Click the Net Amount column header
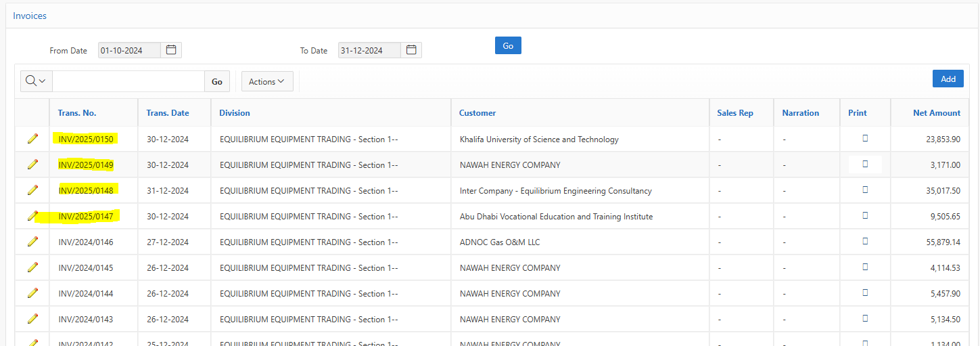 (x=936, y=113)
